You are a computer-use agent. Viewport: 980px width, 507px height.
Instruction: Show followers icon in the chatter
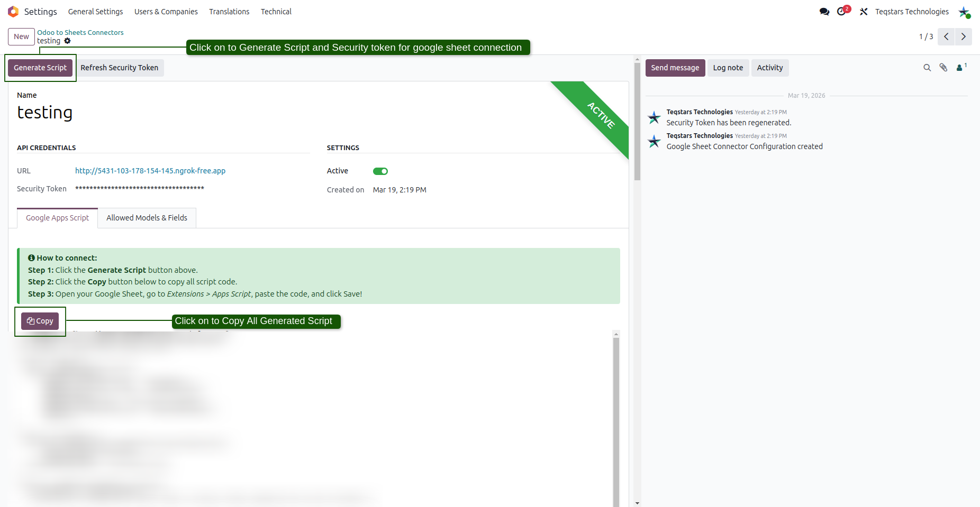tap(961, 67)
